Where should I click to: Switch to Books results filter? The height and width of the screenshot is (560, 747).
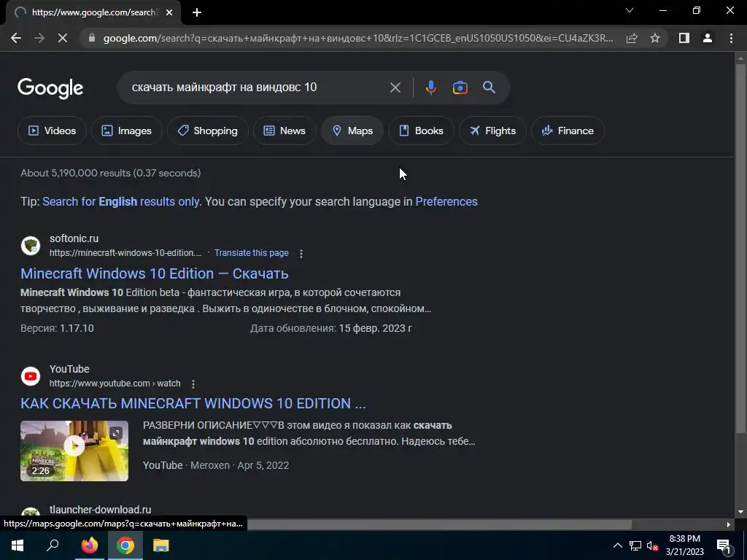click(x=421, y=131)
